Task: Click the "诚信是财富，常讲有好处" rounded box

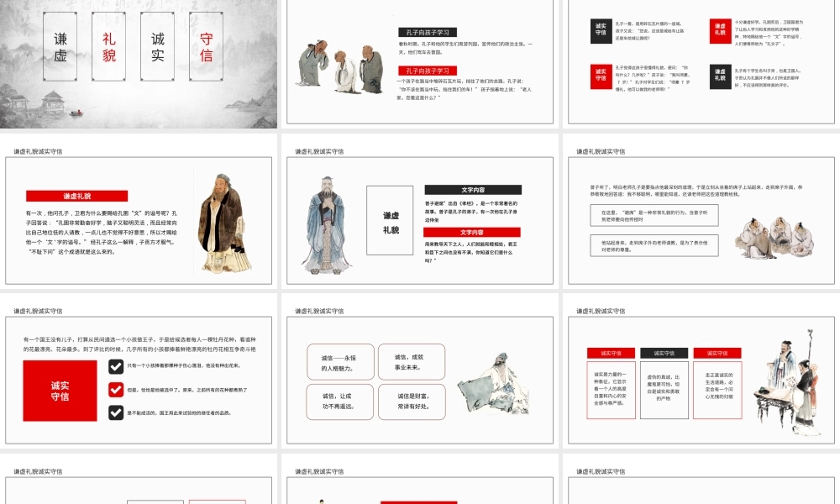Action: click(x=412, y=402)
